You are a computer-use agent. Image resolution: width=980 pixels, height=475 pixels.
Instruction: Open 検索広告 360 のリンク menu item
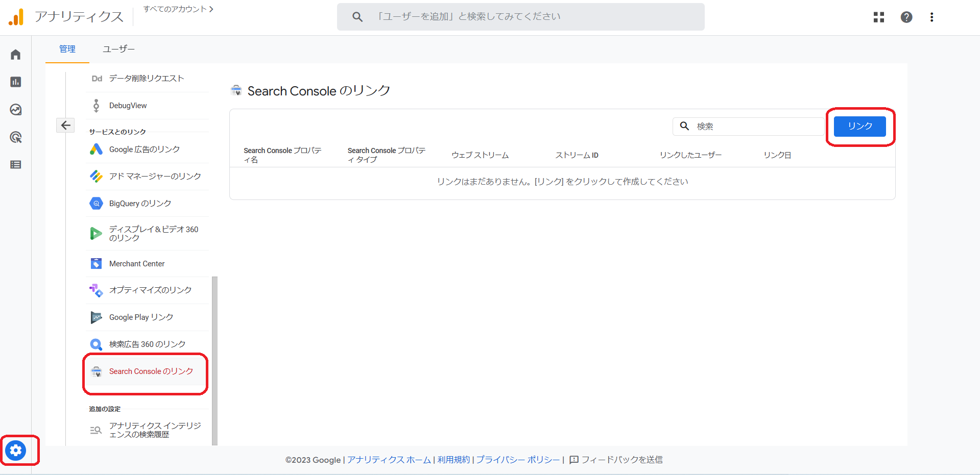point(147,344)
